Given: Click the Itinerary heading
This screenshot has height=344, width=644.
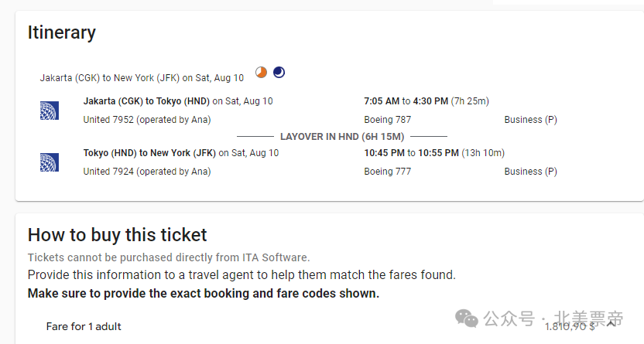Looking at the screenshot, I should (x=62, y=32).
